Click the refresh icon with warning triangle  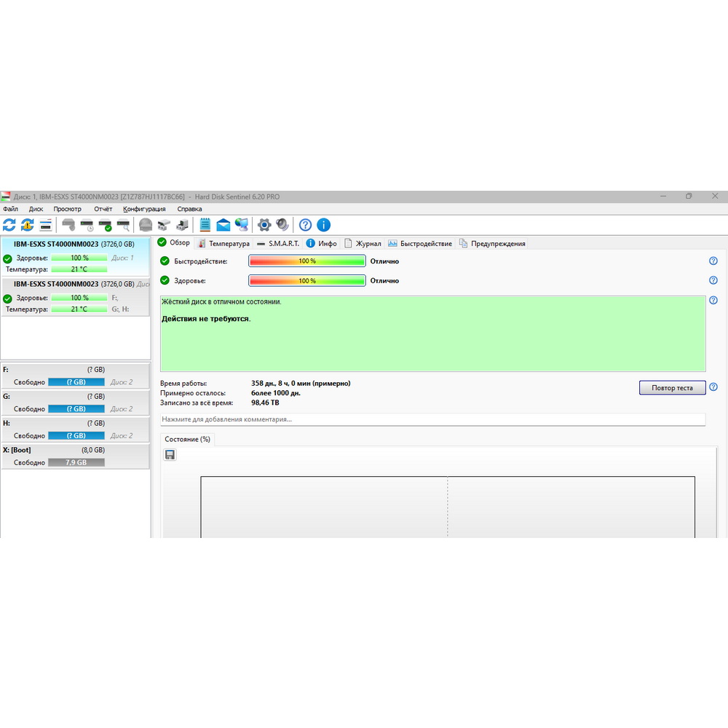[28, 225]
